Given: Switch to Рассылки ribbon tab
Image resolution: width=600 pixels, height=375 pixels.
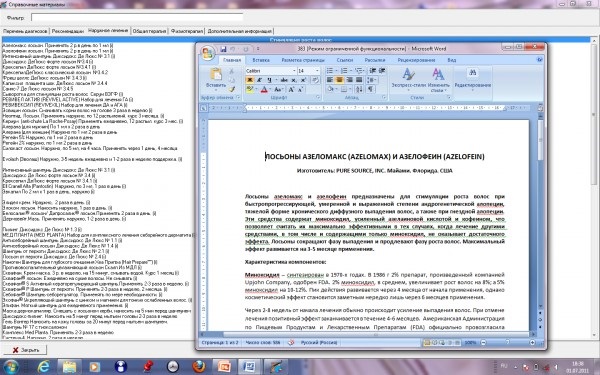Looking at the screenshot, I should 375,60.
